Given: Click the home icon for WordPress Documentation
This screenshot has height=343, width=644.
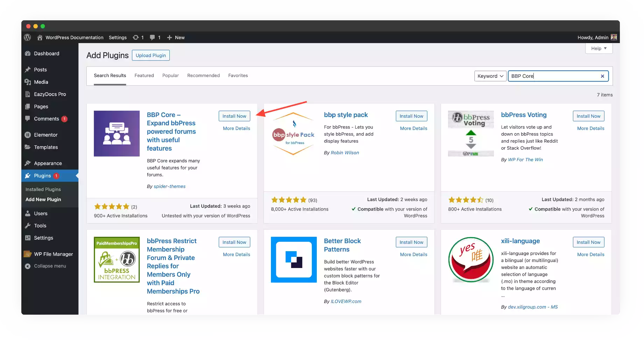Looking at the screenshot, I should coord(40,37).
